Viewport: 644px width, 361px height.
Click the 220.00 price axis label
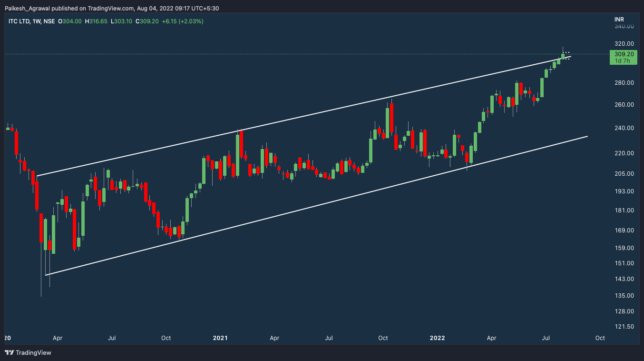click(x=624, y=153)
